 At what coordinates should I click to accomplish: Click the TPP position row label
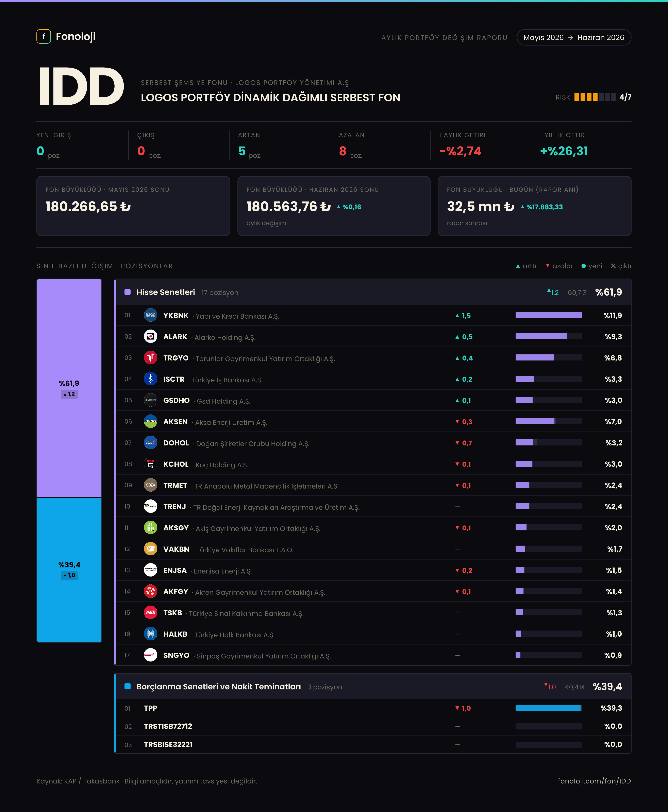tap(150, 708)
